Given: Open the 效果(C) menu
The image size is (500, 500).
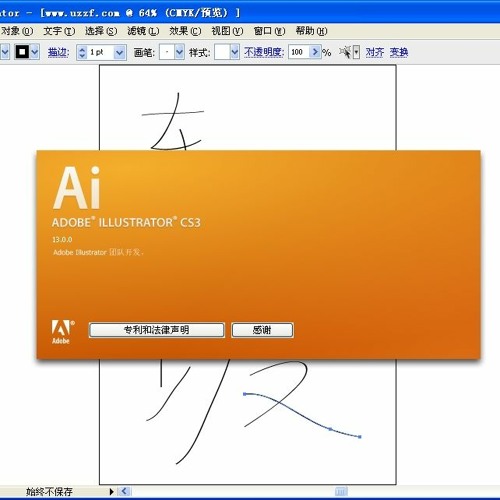Looking at the screenshot, I should [x=185, y=31].
